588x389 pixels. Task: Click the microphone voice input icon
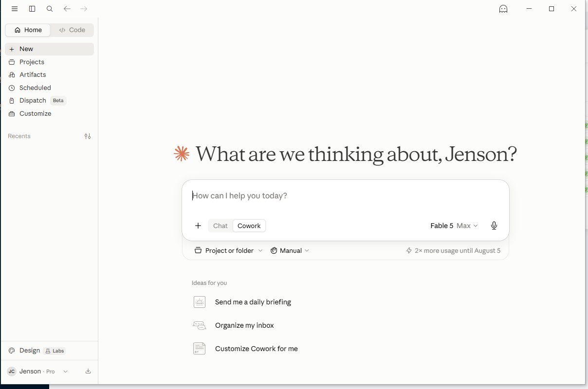(x=494, y=226)
